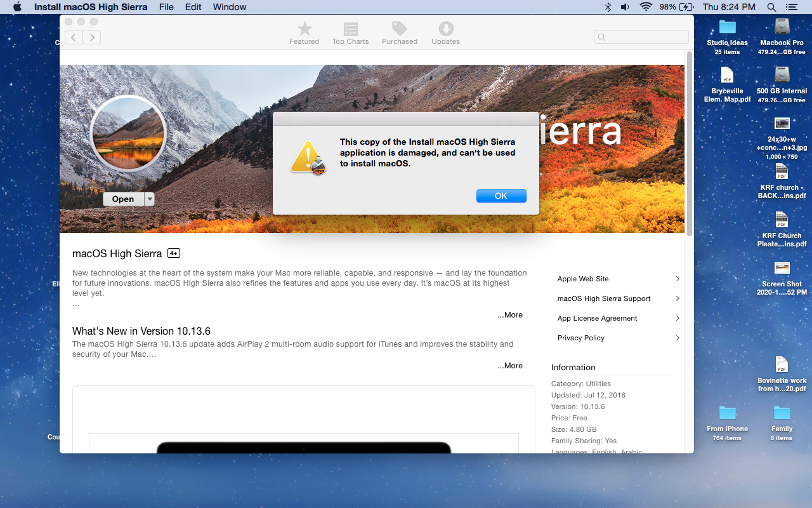Open the Wi-Fi status menu
The width and height of the screenshot is (812, 508).
point(646,7)
